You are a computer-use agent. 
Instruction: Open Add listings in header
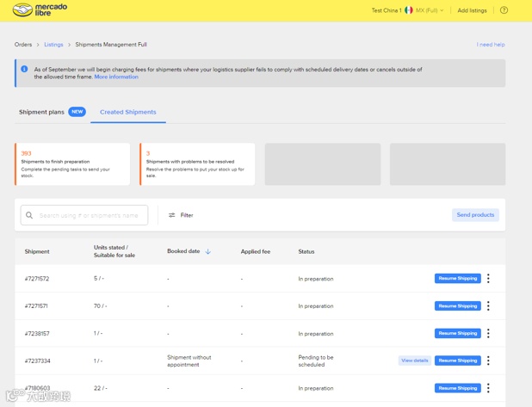[x=472, y=10]
